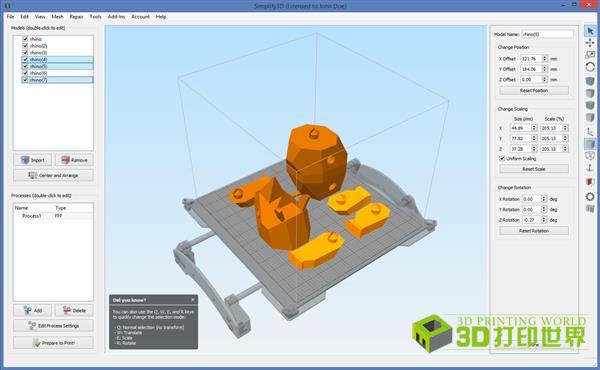Image resolution: width=600 pixels, height=370 pixels.
Task: Click the Z Rotation spinner arrows
Action: click(x=544, y=220)
